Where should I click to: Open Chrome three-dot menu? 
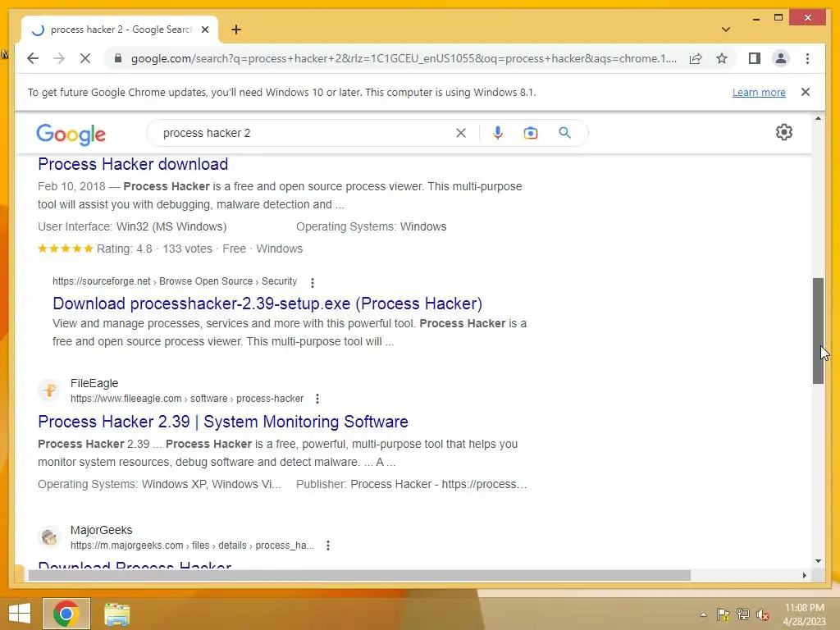(807, 58)
